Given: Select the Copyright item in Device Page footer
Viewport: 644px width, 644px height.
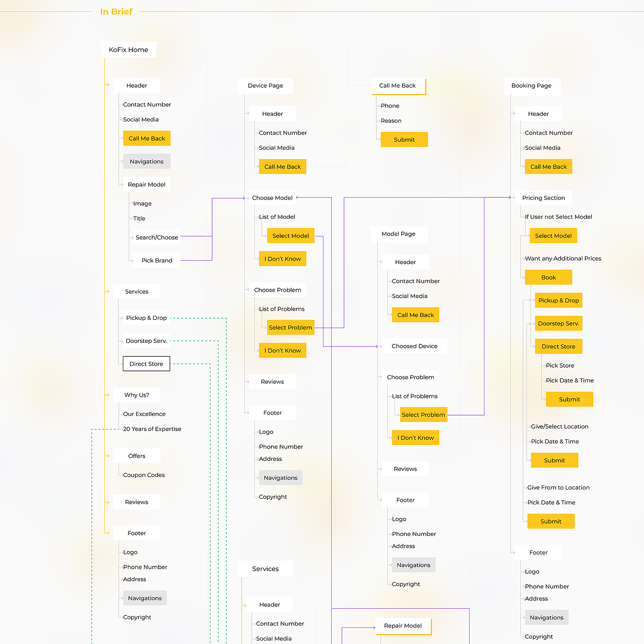Looking at the screenshot, I should click(273, 497).
